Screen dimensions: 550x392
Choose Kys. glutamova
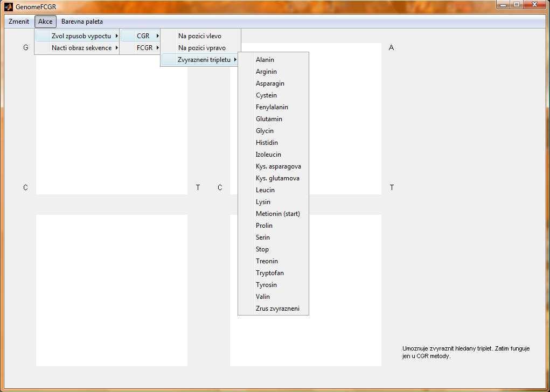click(273, 178)
